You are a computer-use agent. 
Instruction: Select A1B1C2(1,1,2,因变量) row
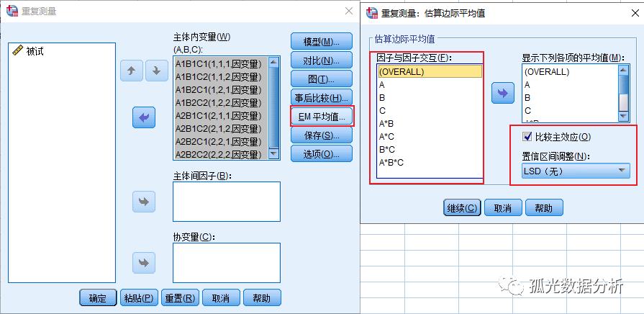click(x=221, y=77)
